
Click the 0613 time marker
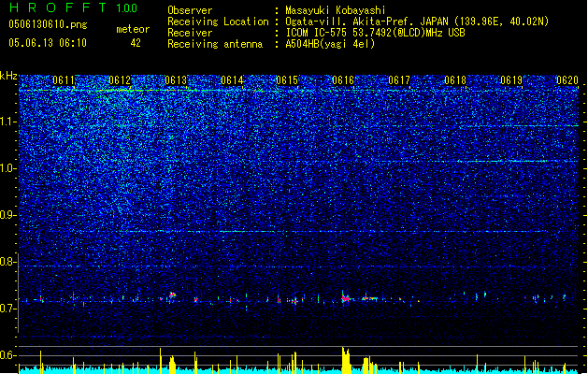pyautogui.click(x=176, y=80)
